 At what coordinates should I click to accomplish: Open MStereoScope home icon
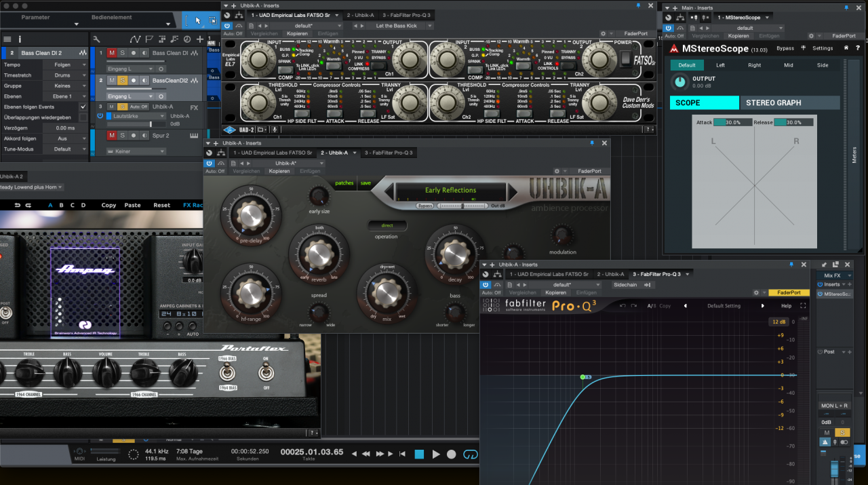846,48
